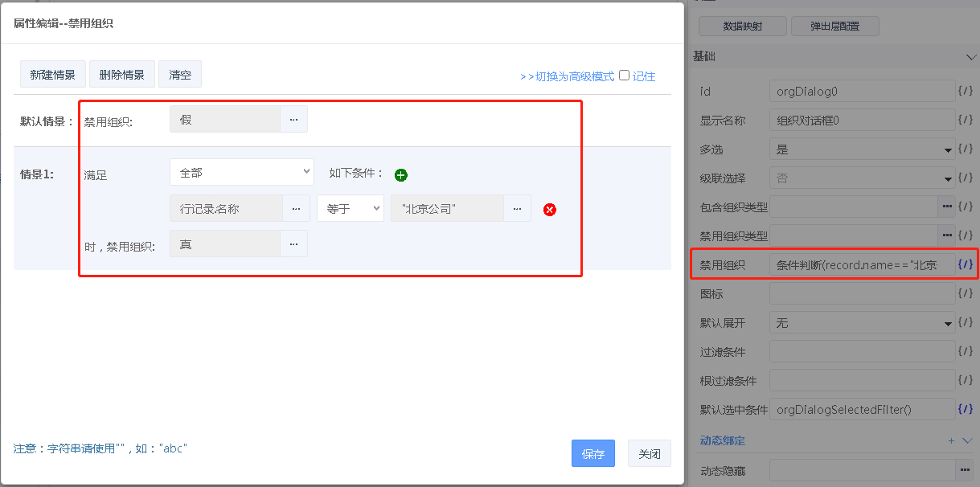Switch to advanced mode via 切换为高级模式
This screenshot has width=980, height=487.
[567, 76]
